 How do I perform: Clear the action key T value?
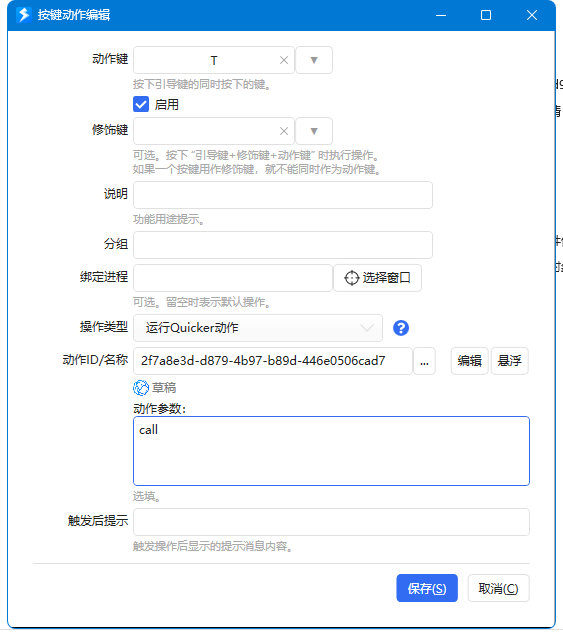(x=284, y=60)
